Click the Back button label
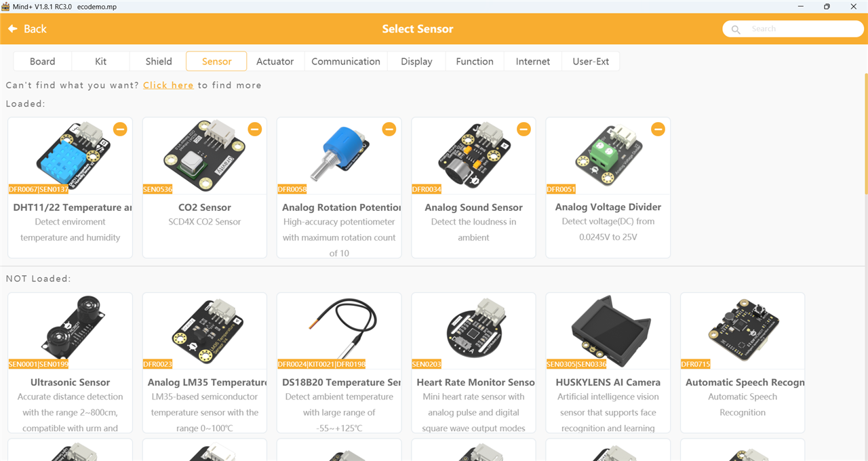 [35, 28]
